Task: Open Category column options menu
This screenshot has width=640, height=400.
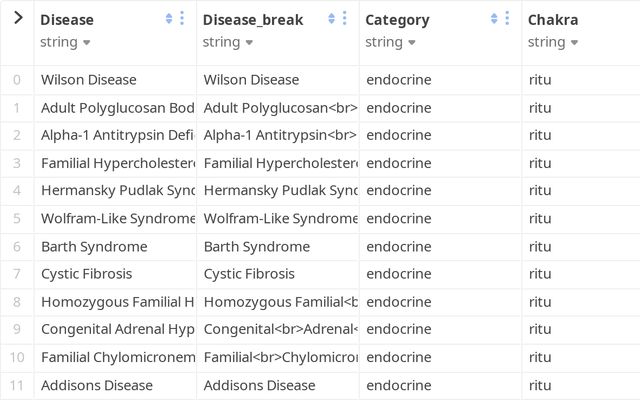Action: coord(508,19)
